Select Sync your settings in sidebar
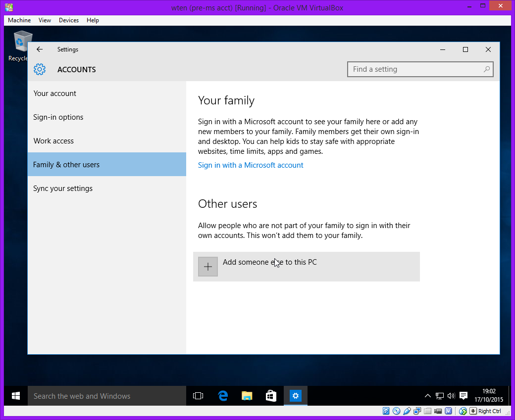515x420 pixels. [x=63, y=188]
